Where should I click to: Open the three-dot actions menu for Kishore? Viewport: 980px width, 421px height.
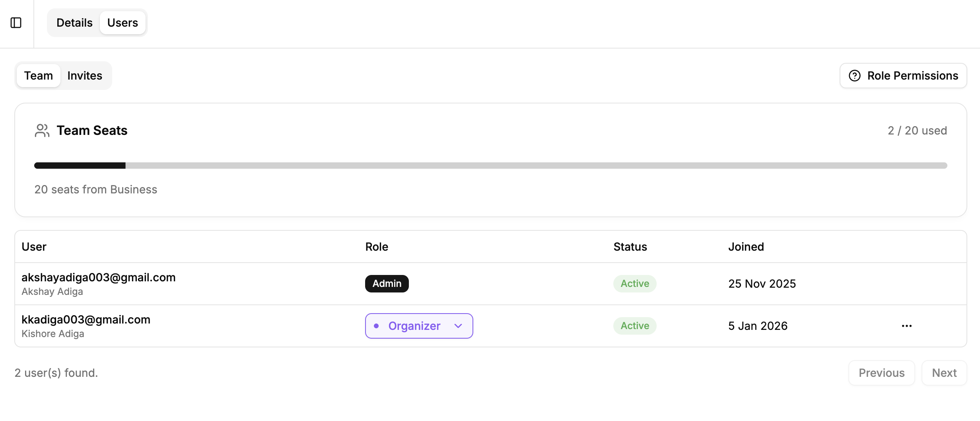coord(906,326)
